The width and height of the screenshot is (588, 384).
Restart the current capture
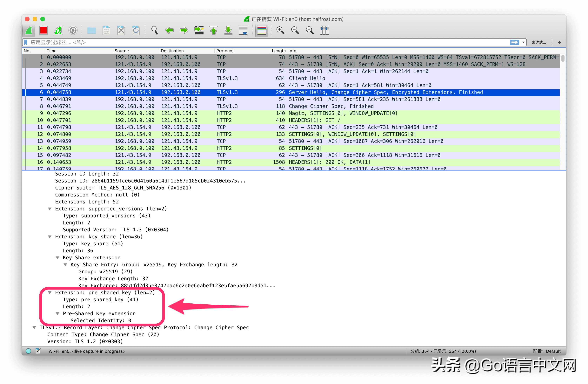coord(58,30)
